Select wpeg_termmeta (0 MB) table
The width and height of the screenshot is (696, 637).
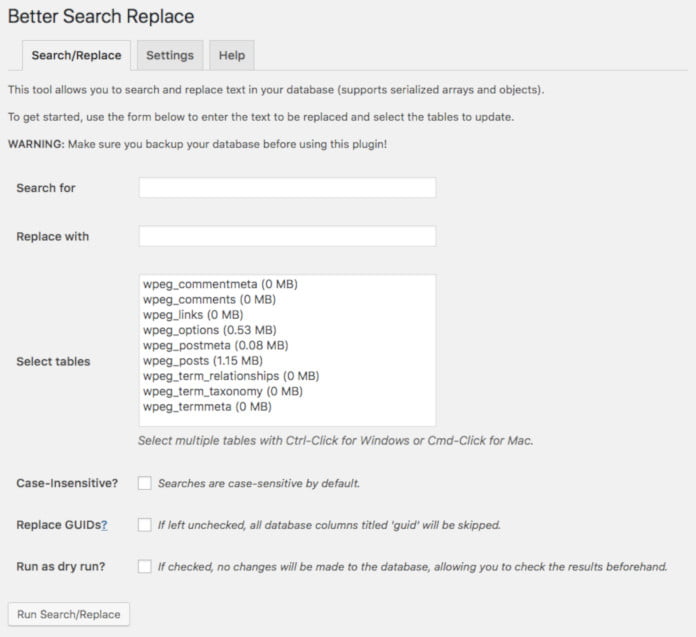288,407
